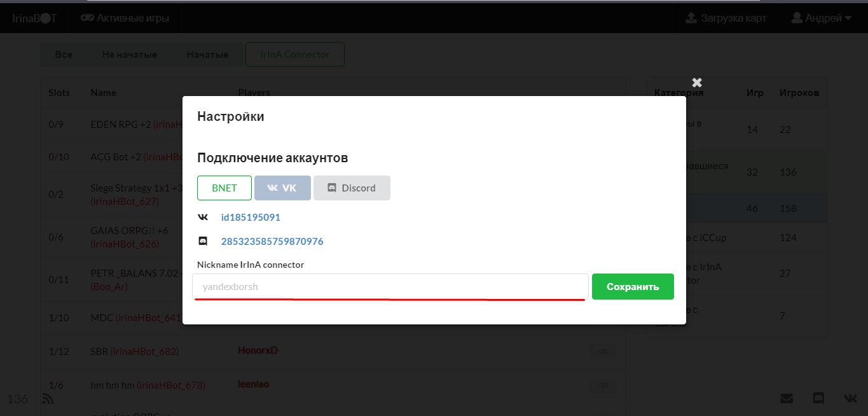Screen dimensions: 868x416
Task: Close the settings modal with X icon
Action: tap(697, 82)
